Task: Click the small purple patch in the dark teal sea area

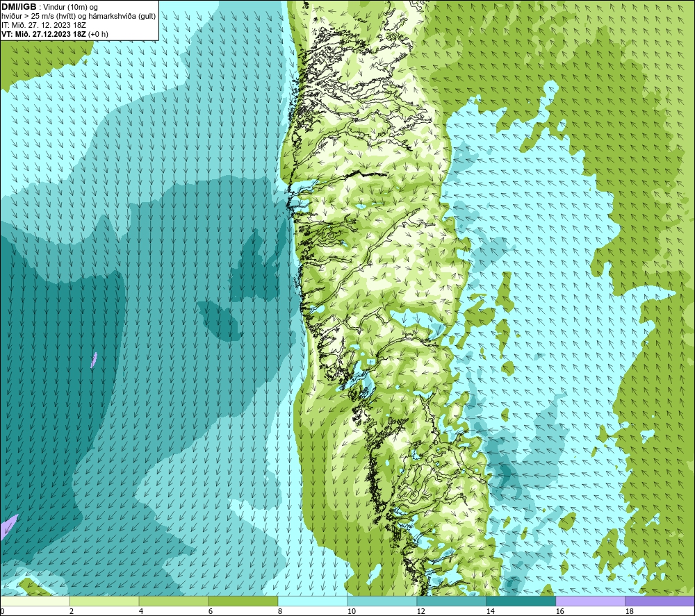Action: (x=94, y=360)
